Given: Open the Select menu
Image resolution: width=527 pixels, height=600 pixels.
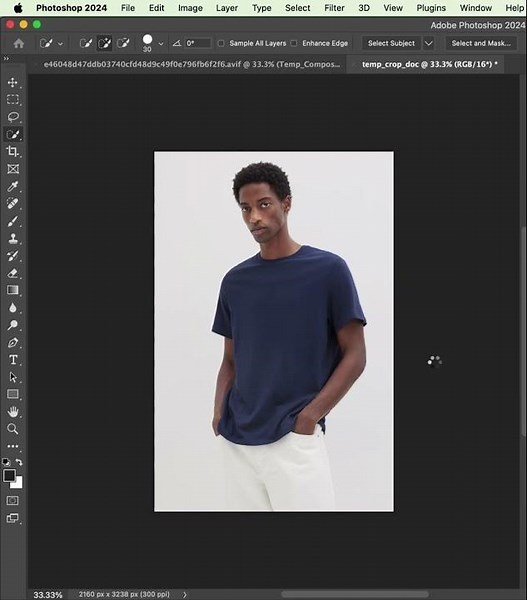Looking at the screenshot, I should [x=297, y=8].
